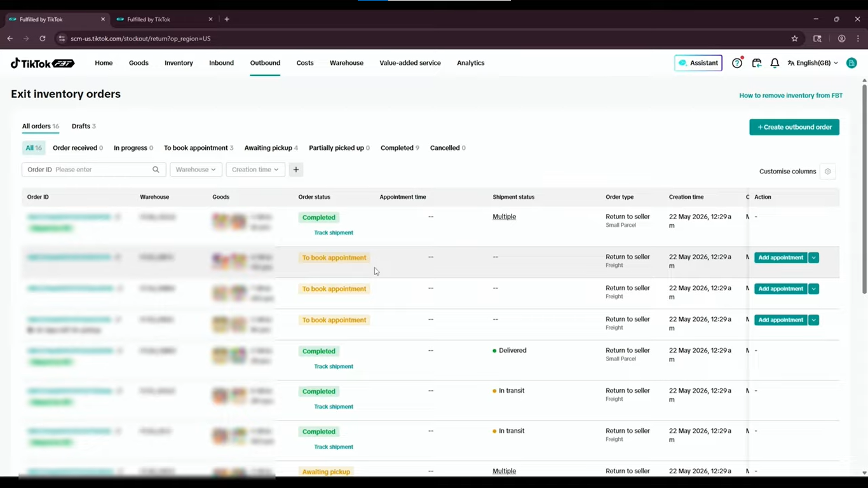Click the Multiple shipment status in first row
Screen dimensions: 868x488
point(505,217)
